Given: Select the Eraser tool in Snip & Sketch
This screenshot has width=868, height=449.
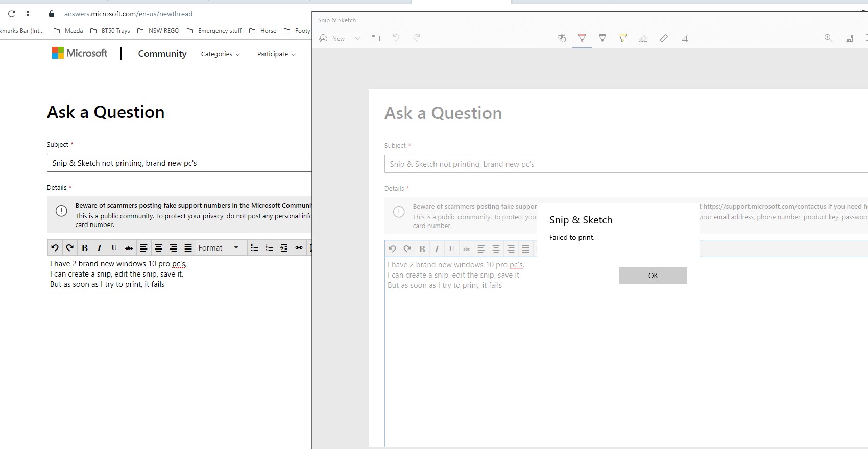Looking at the screenshot, I should (x=643, y=38).
